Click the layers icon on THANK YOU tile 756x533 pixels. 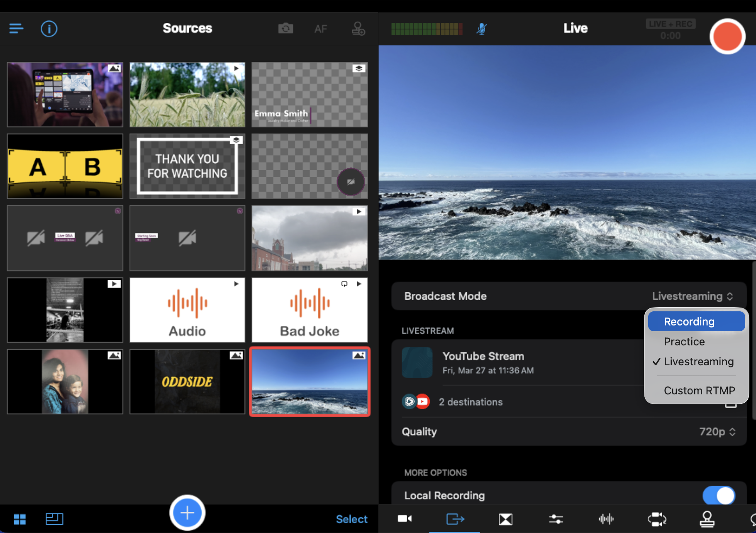point(236,140)
